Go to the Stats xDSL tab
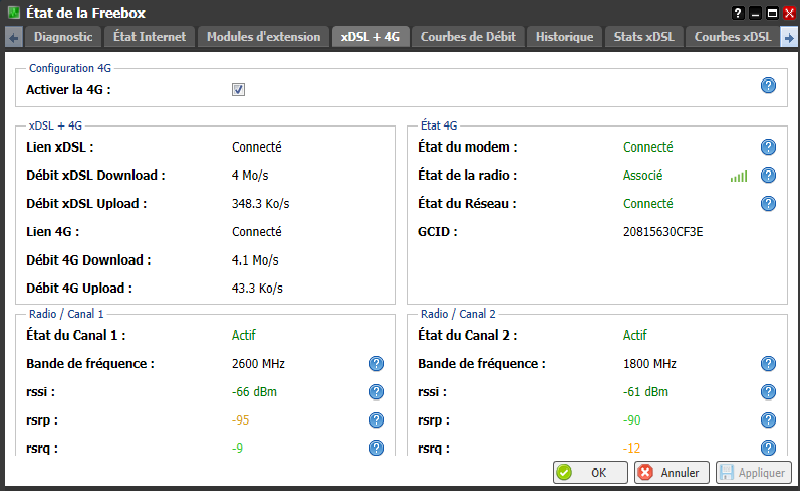 pyautogui.click(x=645, y=37)
